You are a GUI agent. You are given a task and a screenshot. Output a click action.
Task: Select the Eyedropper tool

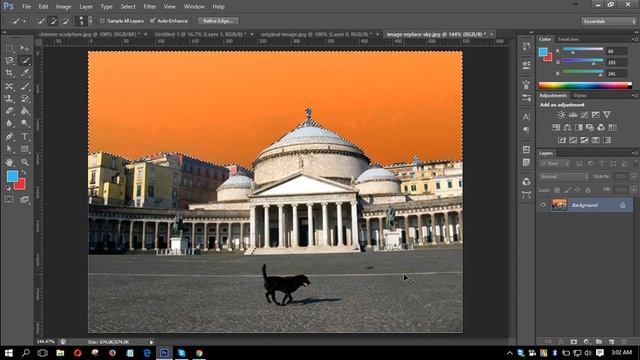click(x=24, y=73)
